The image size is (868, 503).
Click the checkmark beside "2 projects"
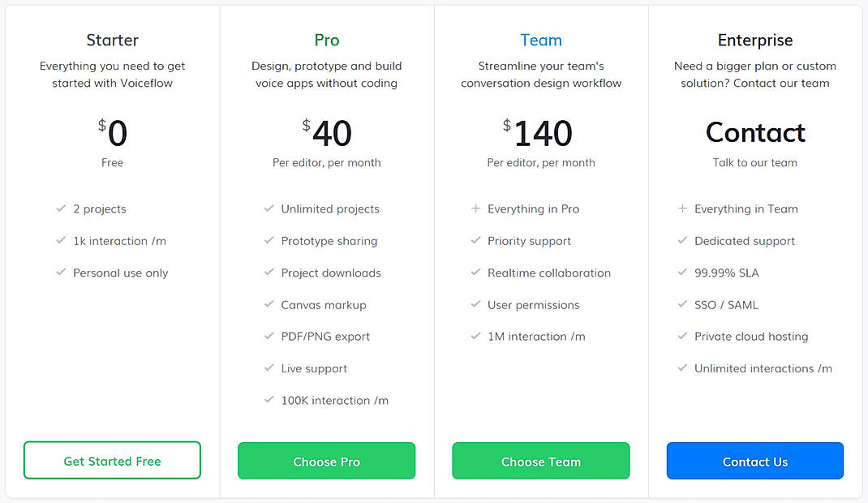click(x=62, y=209)
